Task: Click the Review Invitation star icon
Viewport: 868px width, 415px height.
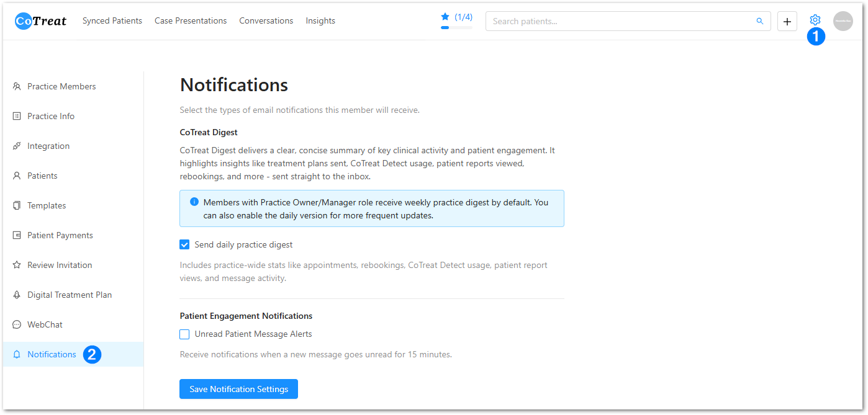Action: 17,266
